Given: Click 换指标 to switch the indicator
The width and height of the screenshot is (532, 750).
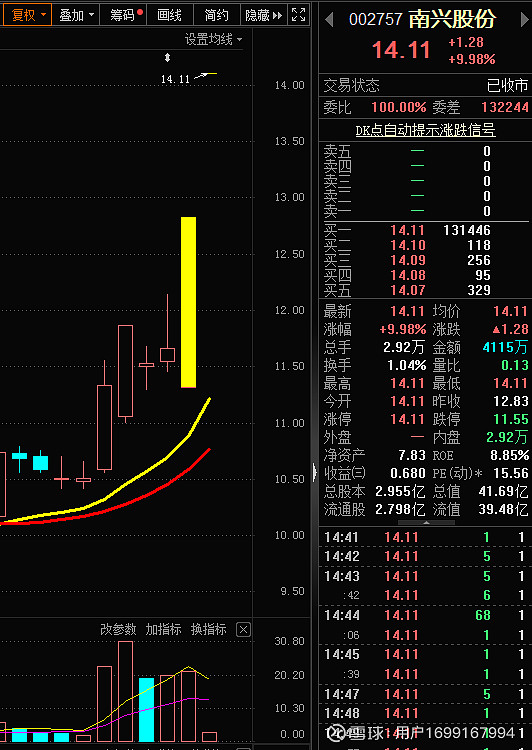Looking at the screenshot, I should coord(209,629).
